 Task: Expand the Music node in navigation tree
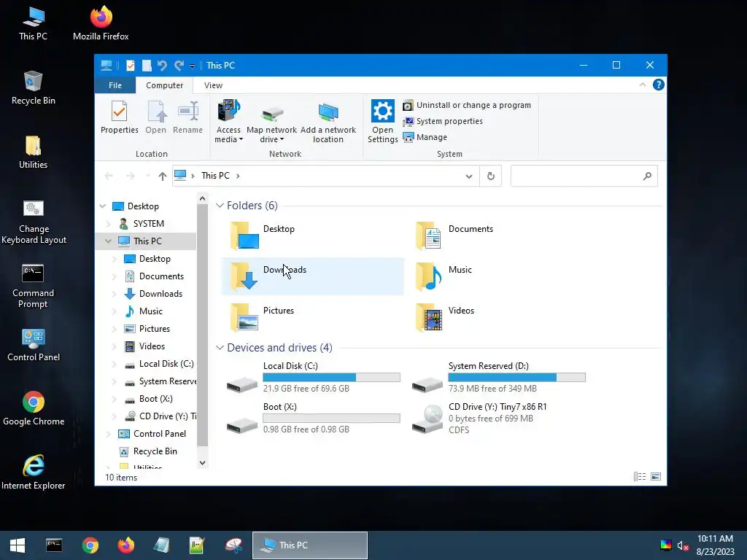coord(115,311)
